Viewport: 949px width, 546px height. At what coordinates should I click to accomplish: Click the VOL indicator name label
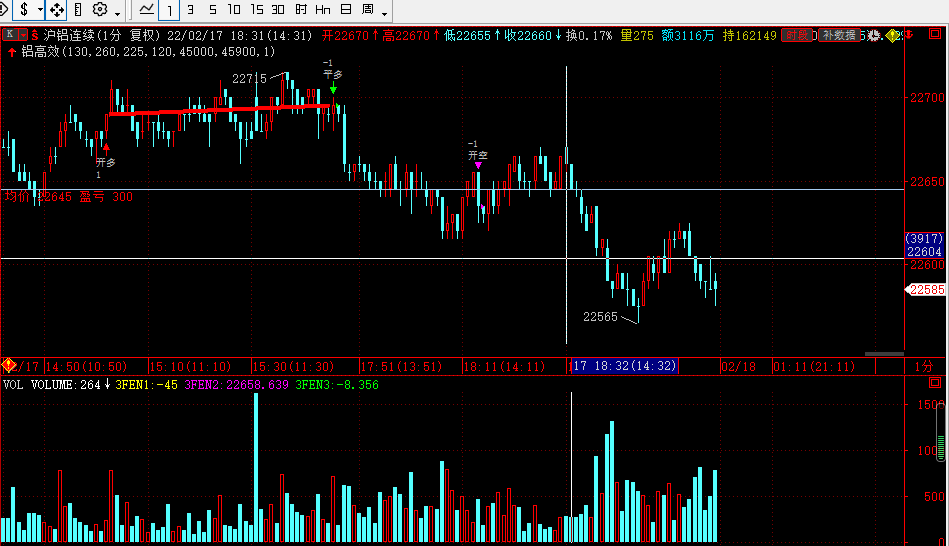coord(13,384)
